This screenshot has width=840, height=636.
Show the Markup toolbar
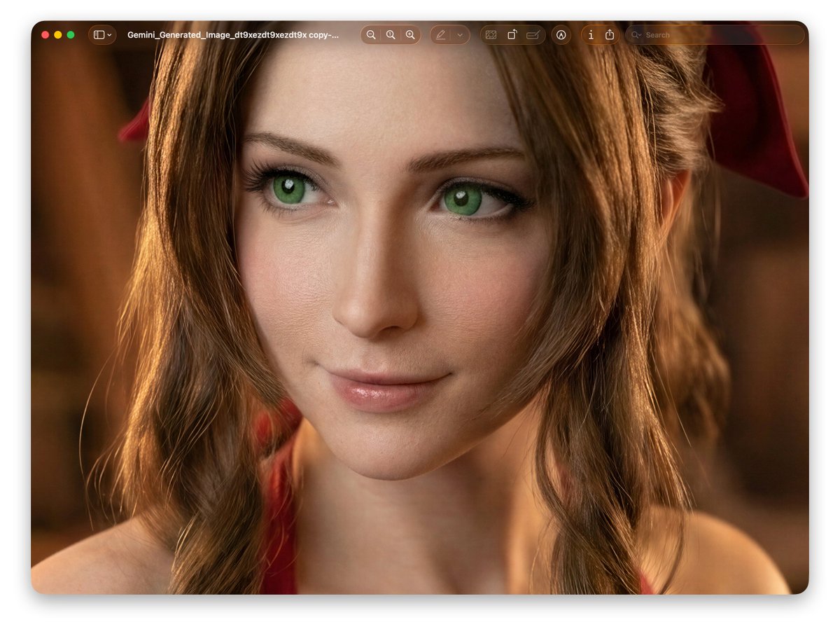561,35
